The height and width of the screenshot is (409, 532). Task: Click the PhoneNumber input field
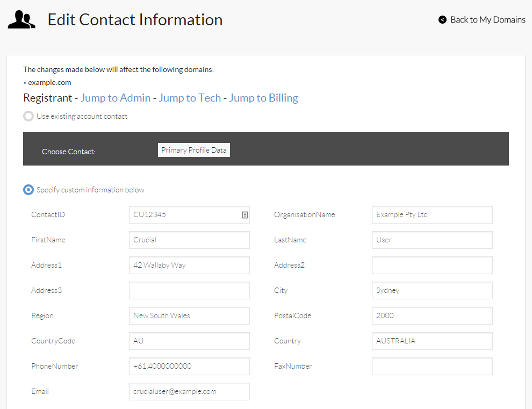coord(189,366)
